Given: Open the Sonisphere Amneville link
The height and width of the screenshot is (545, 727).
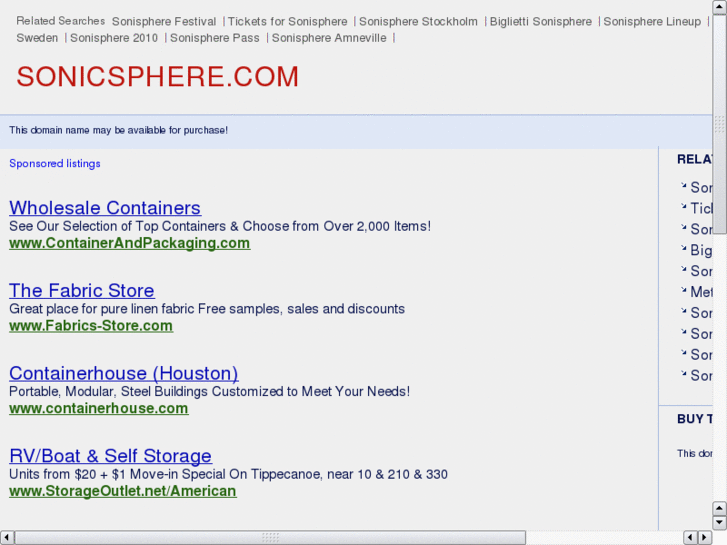Looking at the screenshot, I should click(x=329, y=38).
